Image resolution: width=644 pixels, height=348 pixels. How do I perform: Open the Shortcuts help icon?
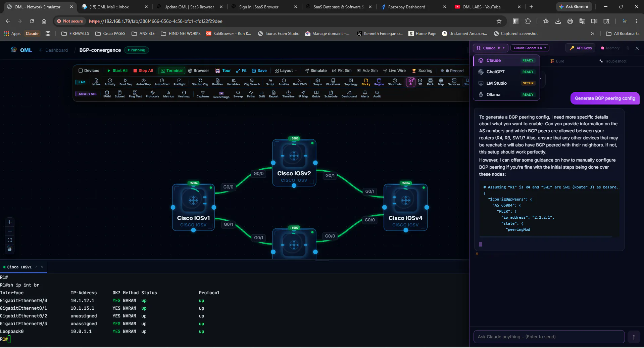click(395, 82)
